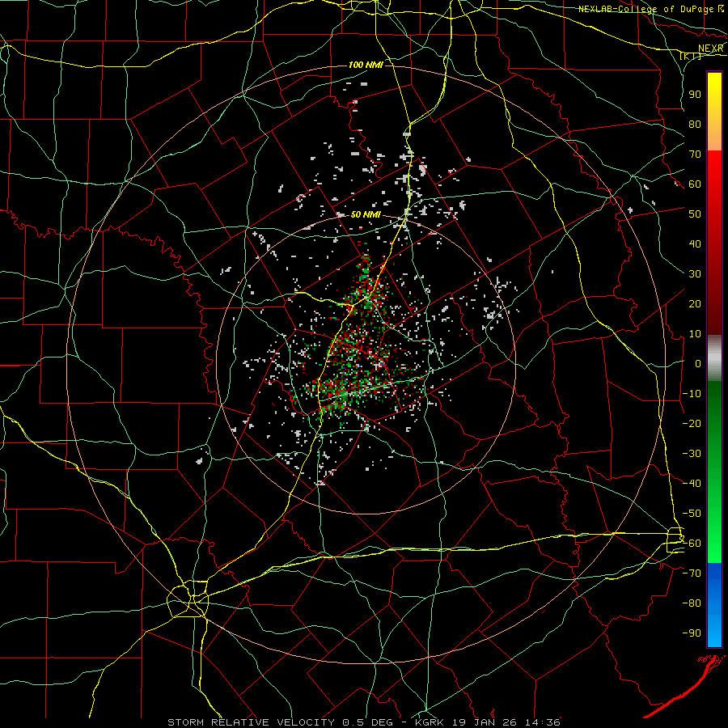The width and height of the screenshot is (728, 728).
Task: Click the -20 value on velocity scale
Action: (x=692, y=423)
